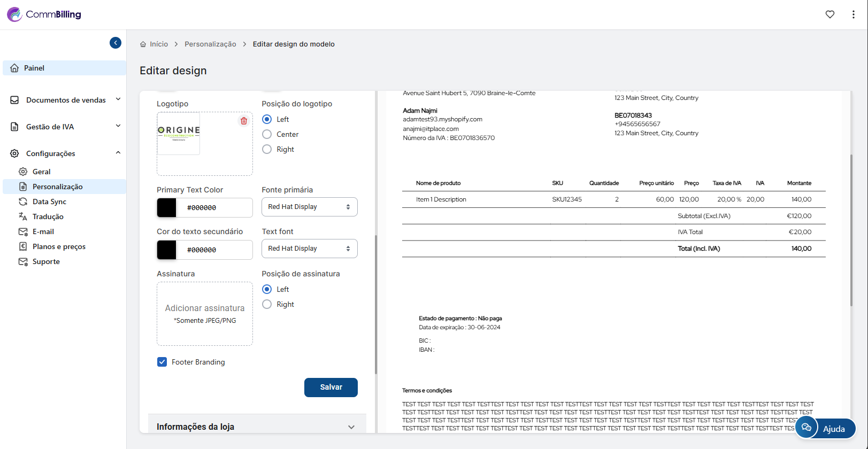Collapse the sidebar with the arrow button
This screenshot has height=449, width=868.
[x=116, y=43]
